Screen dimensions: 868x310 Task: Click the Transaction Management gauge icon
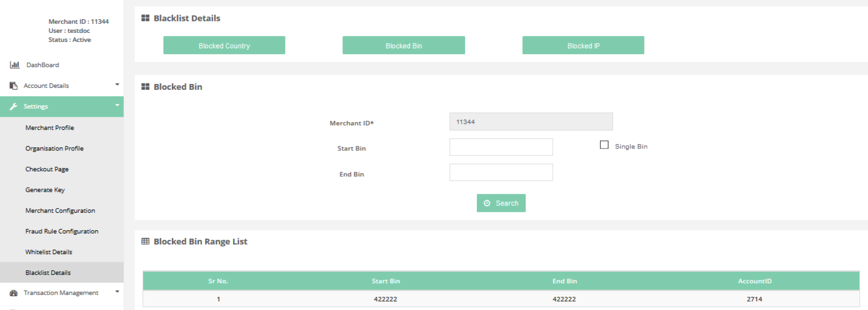coord(14,293)
